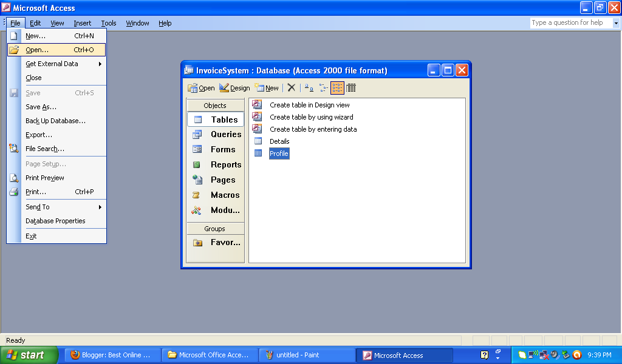Click the Windows start button

29,355
